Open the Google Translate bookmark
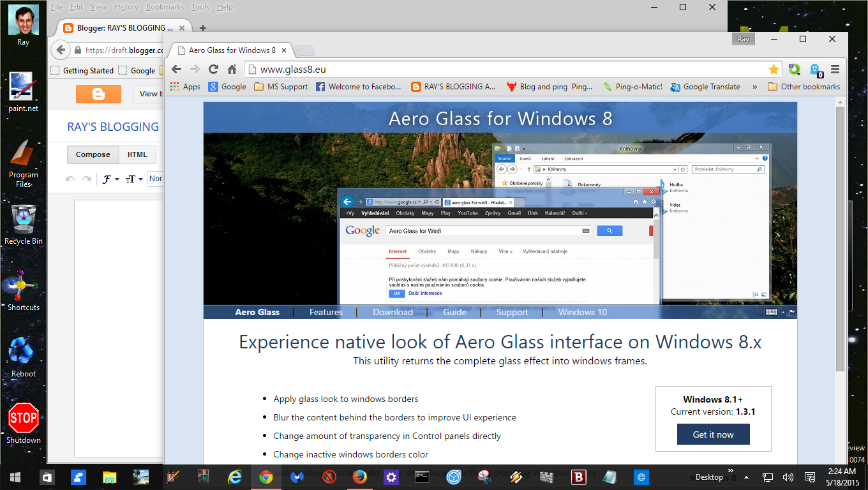The width and height of the screenshot is (868, 490). (705, 87)
